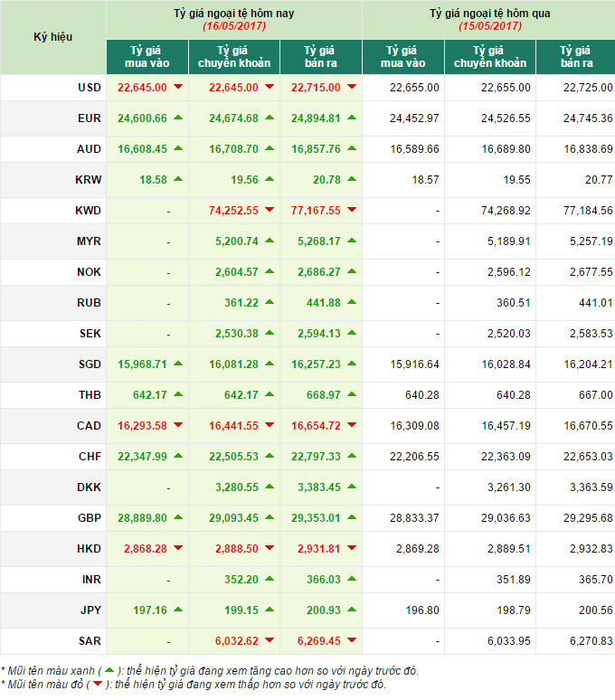Click the red down arrow beside USD 22,715.00
This screenshot has height=700, width=615.
point(352,87)
